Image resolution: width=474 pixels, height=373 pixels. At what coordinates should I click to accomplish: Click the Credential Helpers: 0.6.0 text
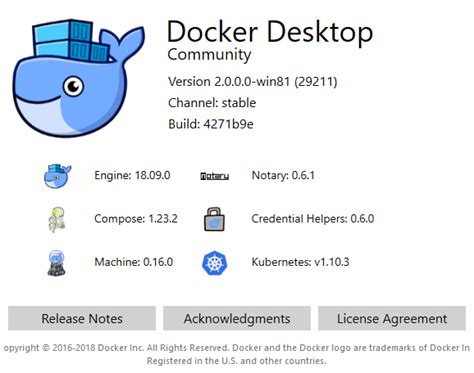tap(313, 219)
